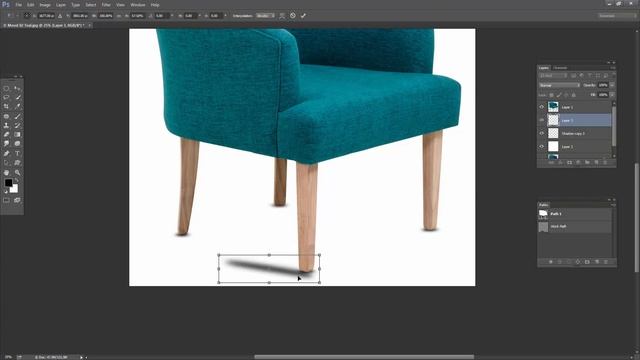
Task: Create new layer in Layers panel
Action: (596, 162)
